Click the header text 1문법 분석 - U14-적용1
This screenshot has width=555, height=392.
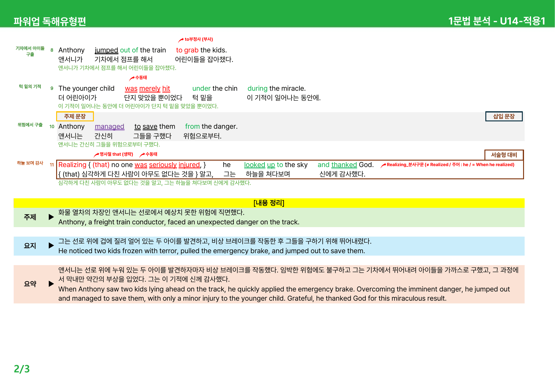click(x=497, y=21)
